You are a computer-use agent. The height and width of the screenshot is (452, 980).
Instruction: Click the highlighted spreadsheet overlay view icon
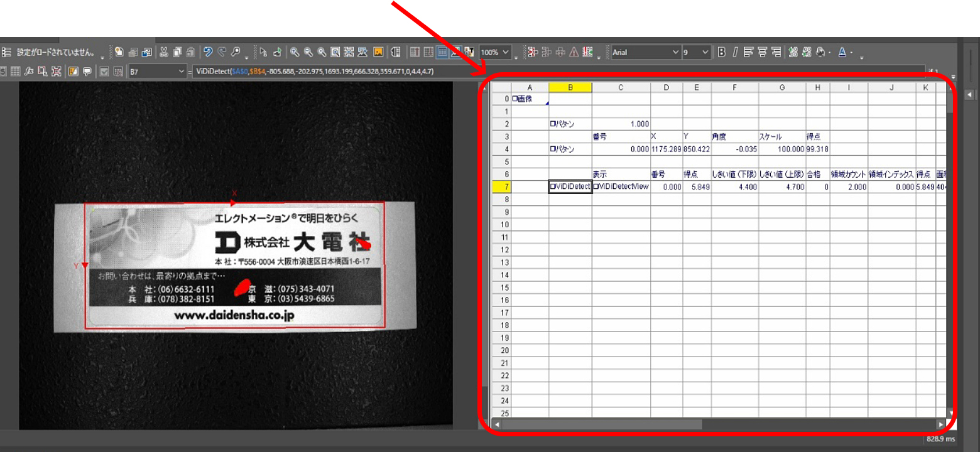click(x=442, y=52)
